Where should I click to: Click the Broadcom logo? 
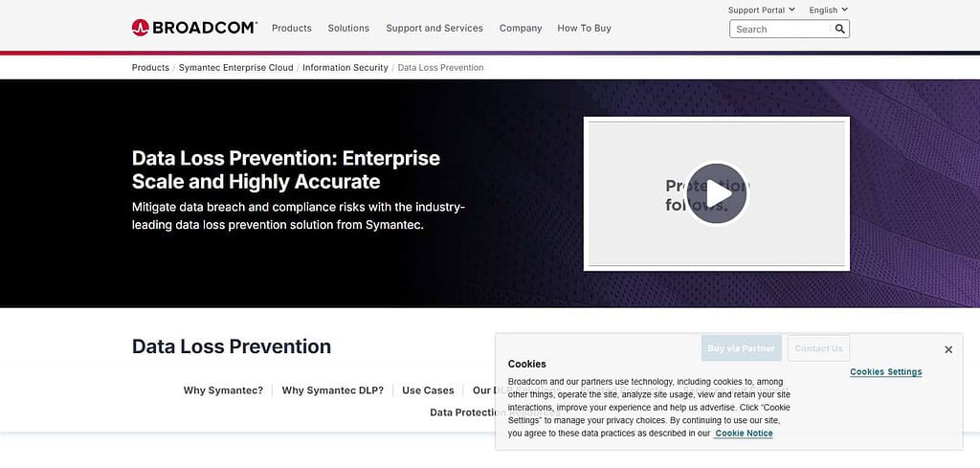point(194,28)
